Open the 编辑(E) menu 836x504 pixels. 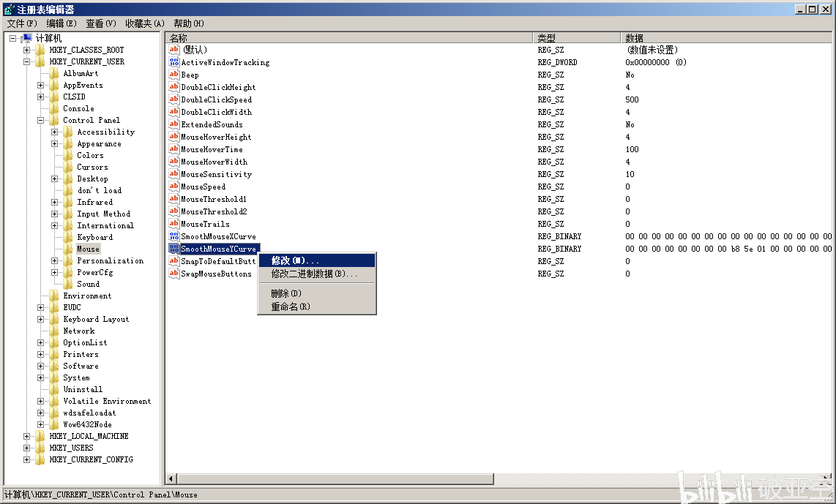pos(61,23)
